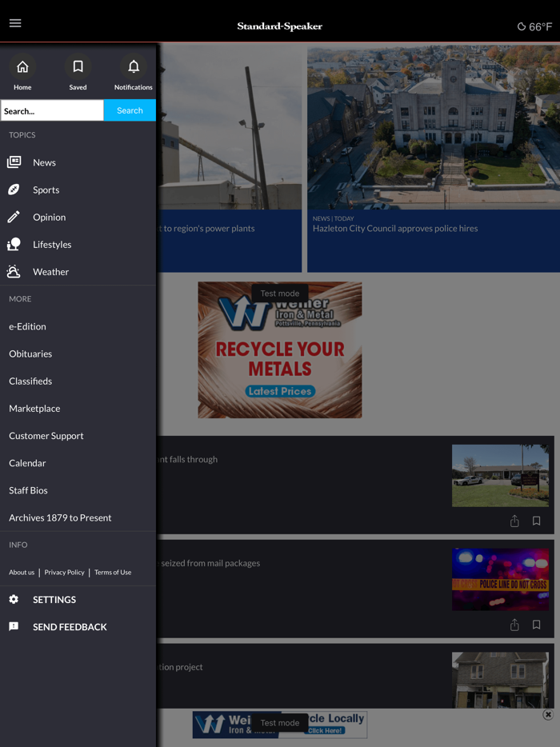Screen dimensions: 560x747
Task: Follow the About us link
Action: pyautogui.click(x=22, y=572)
